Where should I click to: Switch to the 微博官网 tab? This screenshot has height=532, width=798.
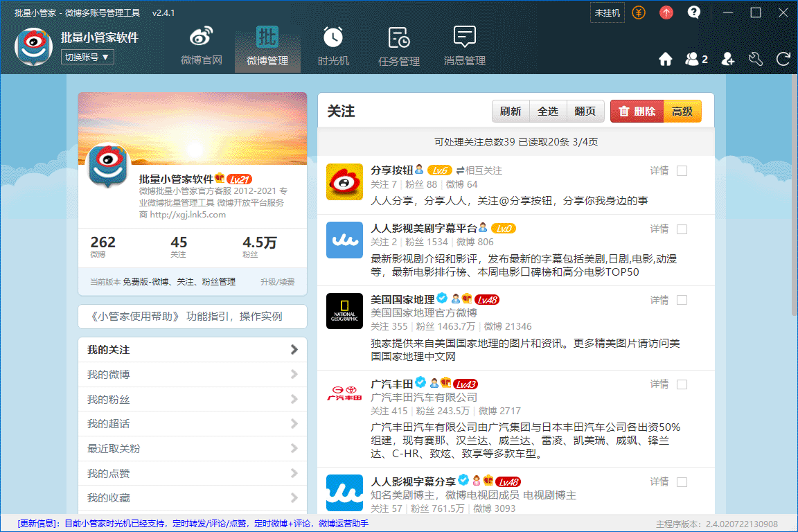(202, 47)
